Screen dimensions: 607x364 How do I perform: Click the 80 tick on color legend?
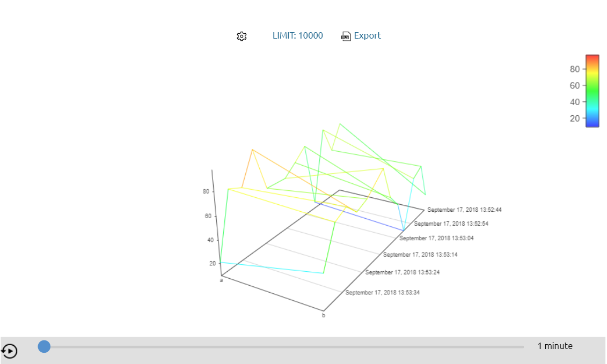click(x=574, y=69)
